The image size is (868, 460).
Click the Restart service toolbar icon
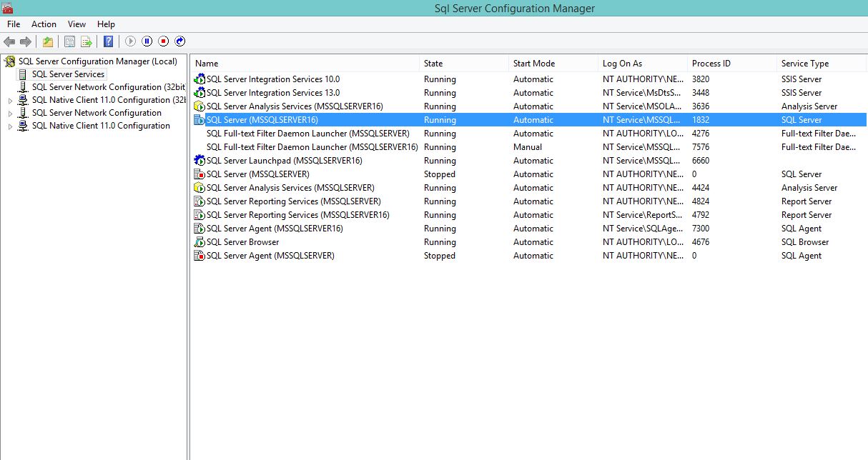click(x=180, y=41)
